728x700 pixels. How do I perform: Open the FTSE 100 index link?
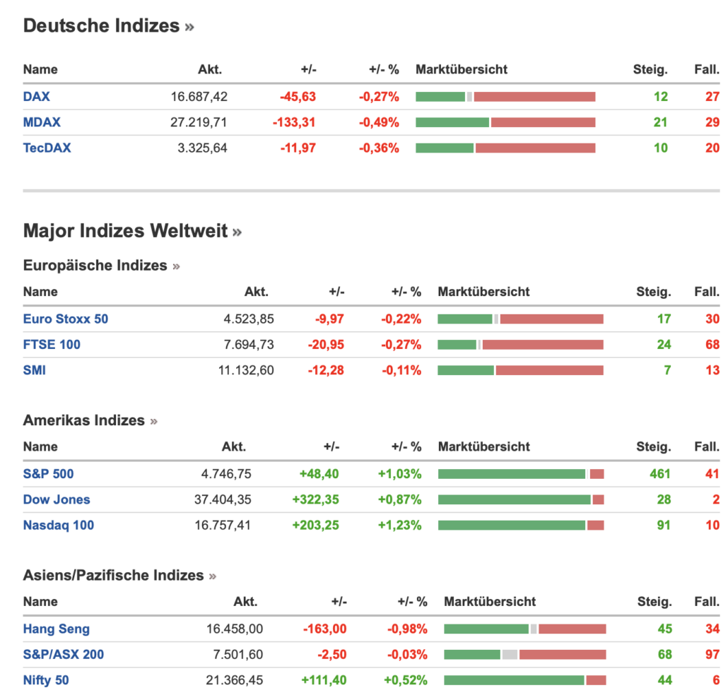pyautogui.click(x=52, y=345)
